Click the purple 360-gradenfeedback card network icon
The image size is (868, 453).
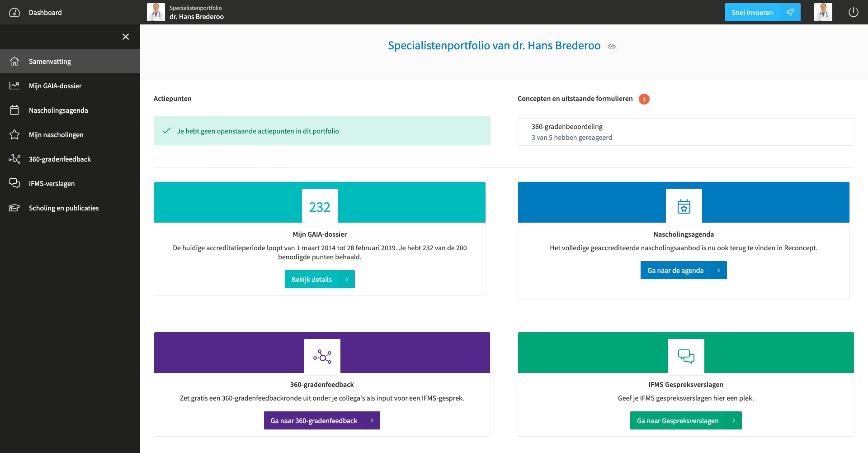tap(322, 357)
